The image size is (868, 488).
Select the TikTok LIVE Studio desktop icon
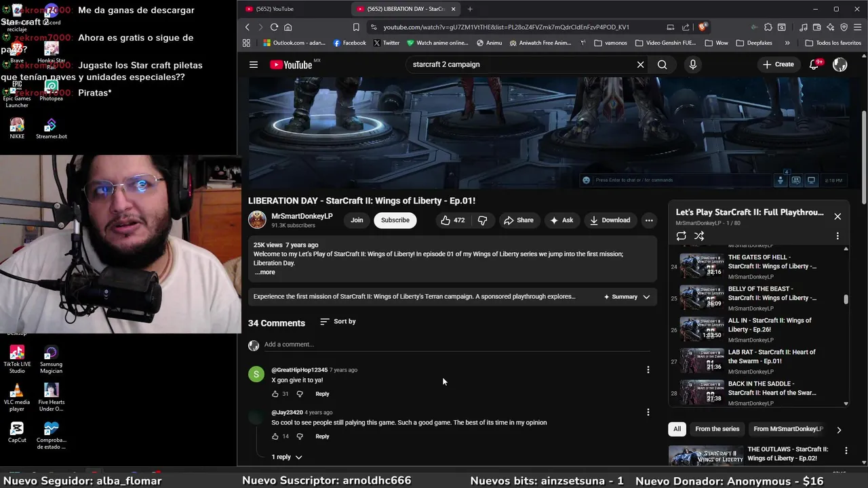click(17, 359)
